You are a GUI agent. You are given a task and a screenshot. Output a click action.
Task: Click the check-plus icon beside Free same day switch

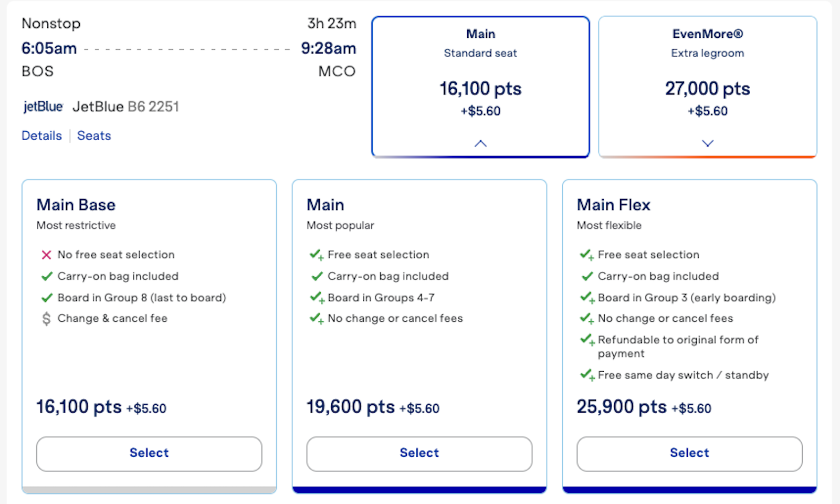point(587,375)
